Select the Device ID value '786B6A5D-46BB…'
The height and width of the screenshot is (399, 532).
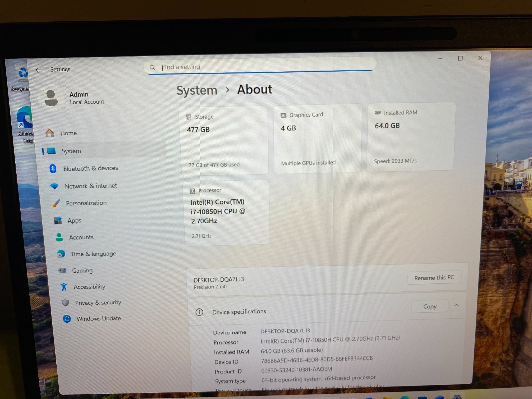pyautogui.click(x=317, y=359)
